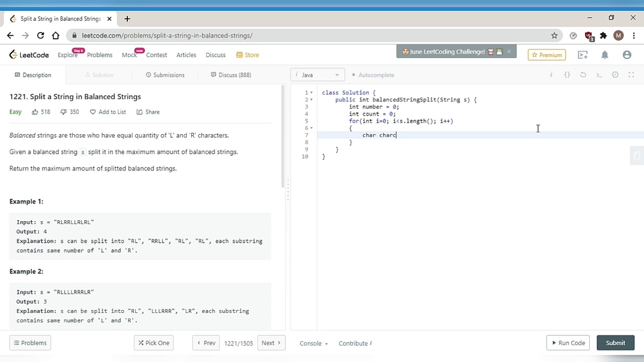Dislike the problem with thumbs down 350
This screenshot has width=644, height=362.
[x=69, y=112]
